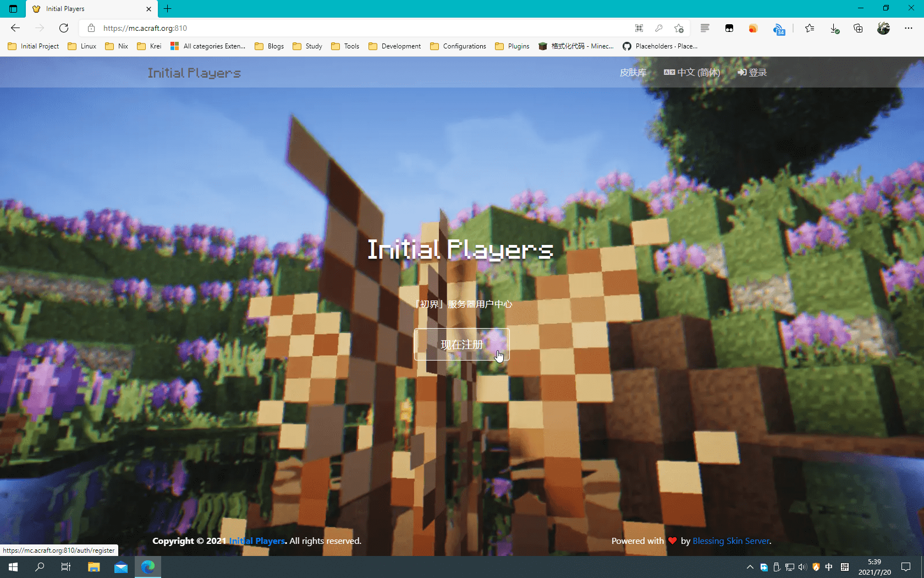This screenshot has width=924, height=578.
Task: Go back to the previous page
Action: point(15,28)
